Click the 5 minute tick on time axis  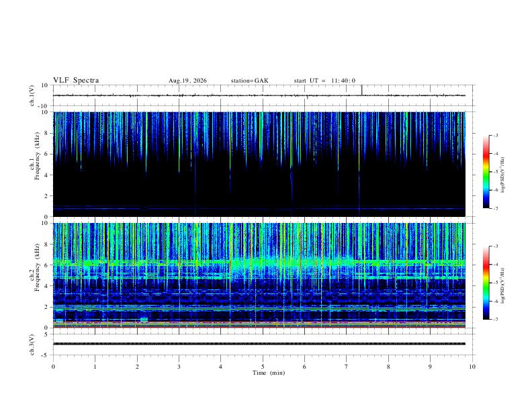[x=263, y=367]
